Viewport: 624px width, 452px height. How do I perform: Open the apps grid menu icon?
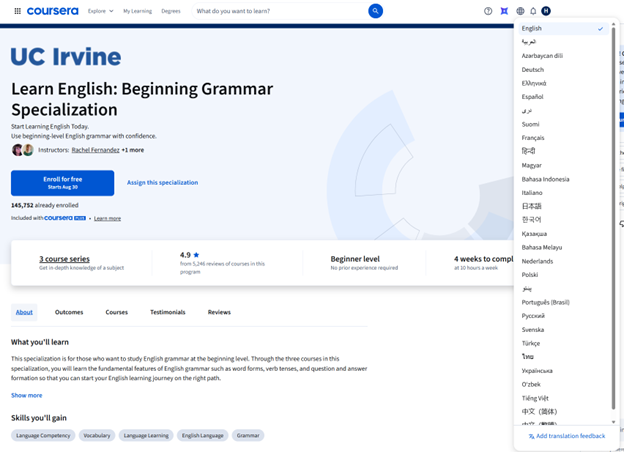coord(18,11)
